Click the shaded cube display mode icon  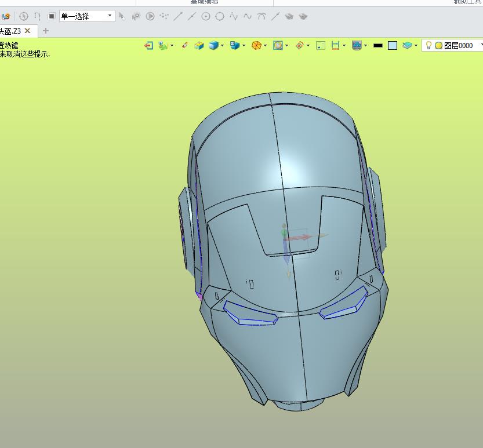pos(213,45)
